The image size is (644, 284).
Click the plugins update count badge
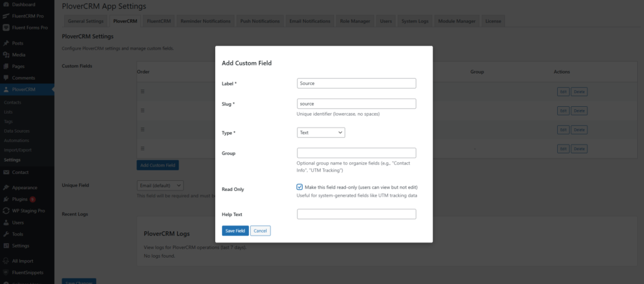[33, 199]
